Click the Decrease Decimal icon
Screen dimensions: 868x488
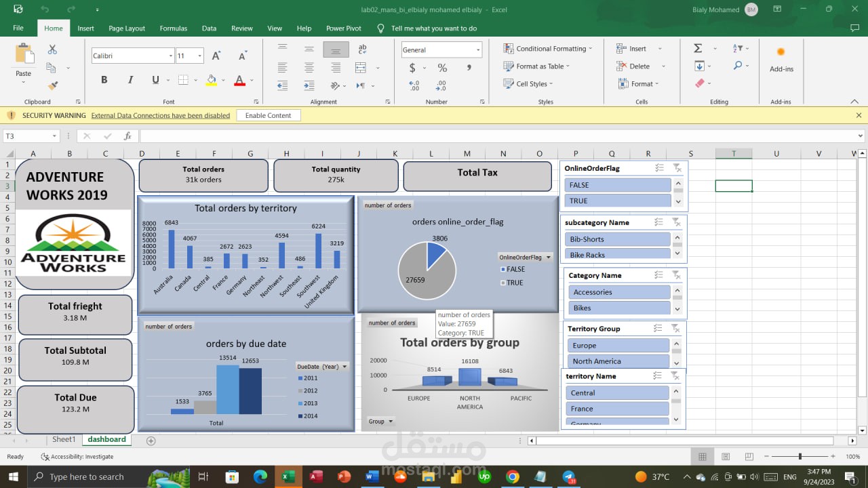tap(441, 85)
